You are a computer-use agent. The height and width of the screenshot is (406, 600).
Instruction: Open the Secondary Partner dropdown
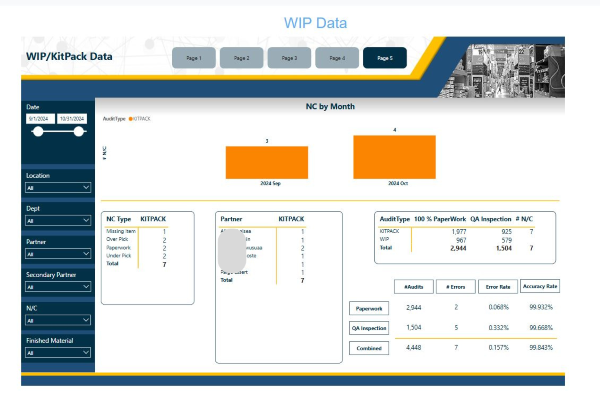pyautogui.click(x=58, y=287)
